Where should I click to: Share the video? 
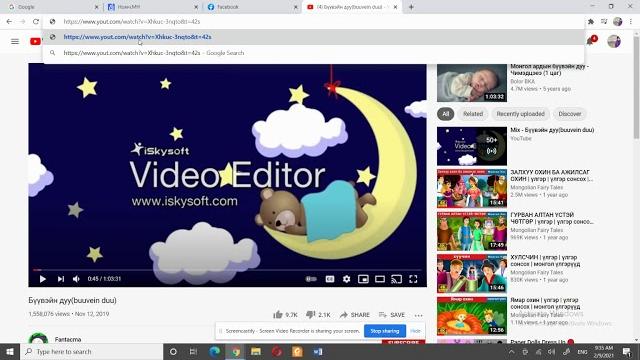coord(355,315)
